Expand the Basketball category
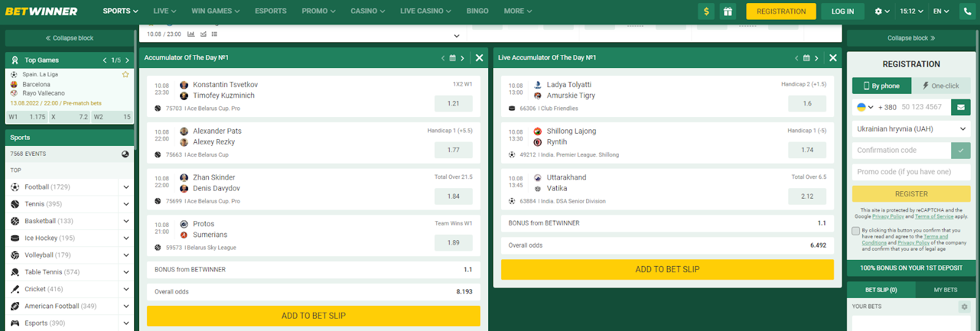The width and height of the screenshot is (980, 331). [x=126, y=221]
